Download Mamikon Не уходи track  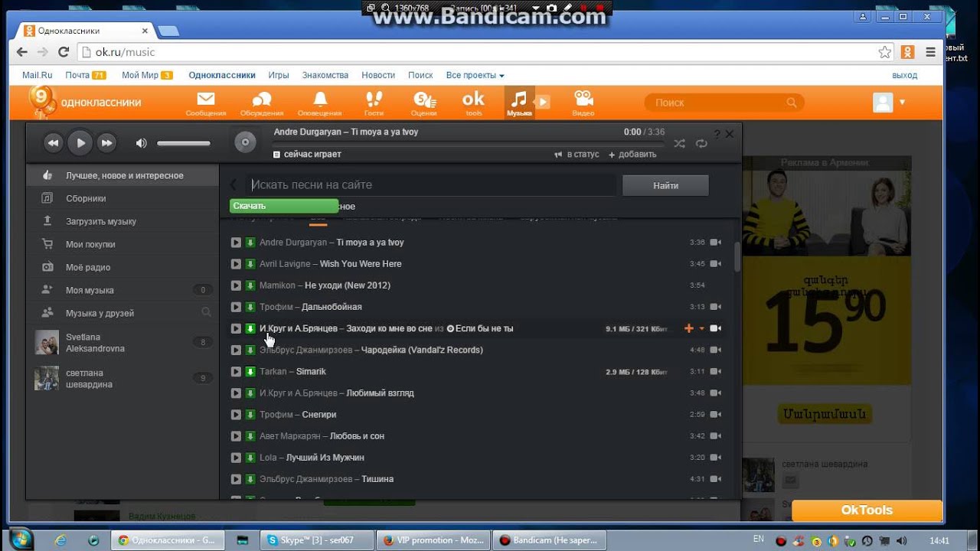click(250, 285)
